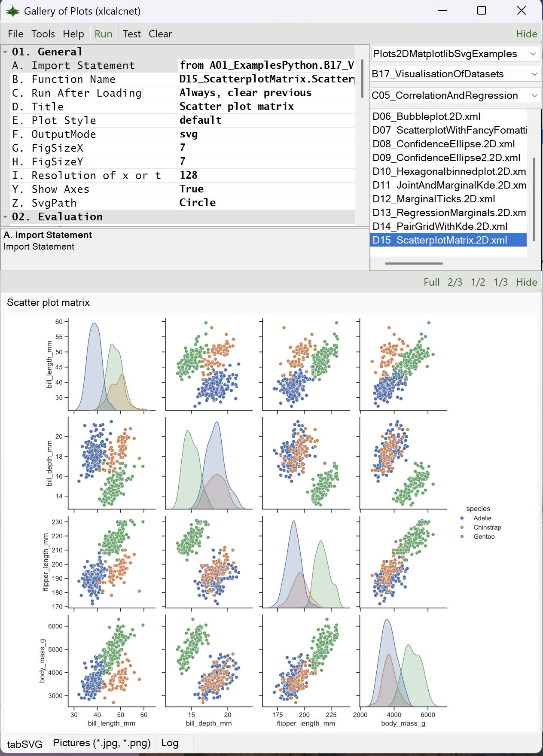543x756 pixels.
Task: Collapse the 02. Evaluation section
Action: coord(5,217)
